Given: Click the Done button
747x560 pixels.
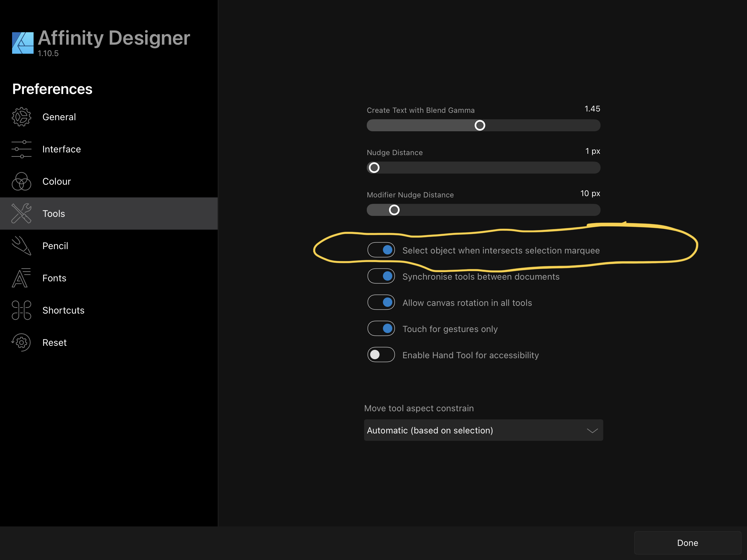Looking at the screenshot, I should tap(687, 543).
